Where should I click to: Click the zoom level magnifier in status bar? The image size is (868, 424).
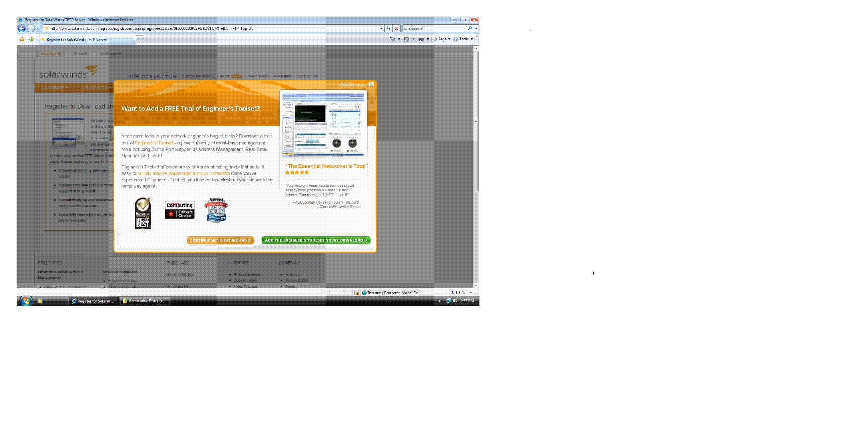[x=453, y=292]
